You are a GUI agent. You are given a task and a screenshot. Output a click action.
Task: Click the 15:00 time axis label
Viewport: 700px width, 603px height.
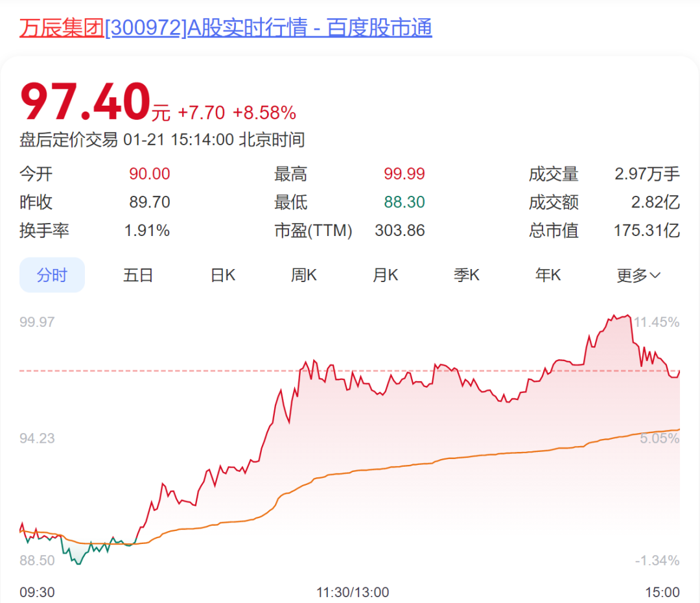pos(662,592)
